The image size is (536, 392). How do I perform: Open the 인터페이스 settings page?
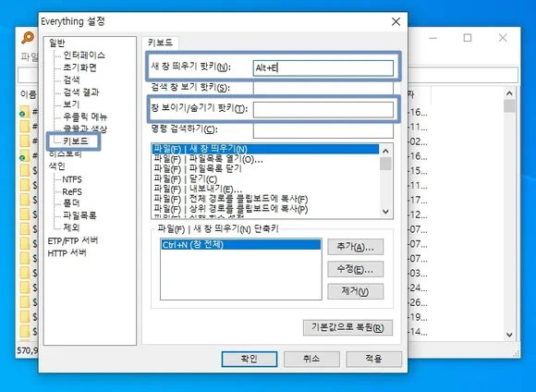[x=84, y=55]
